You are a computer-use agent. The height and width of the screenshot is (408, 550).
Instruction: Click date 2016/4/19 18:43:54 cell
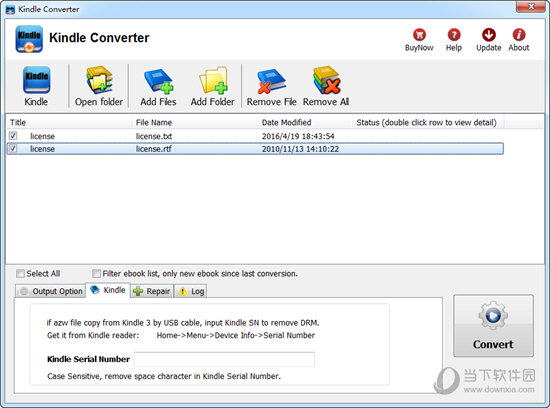298,136
